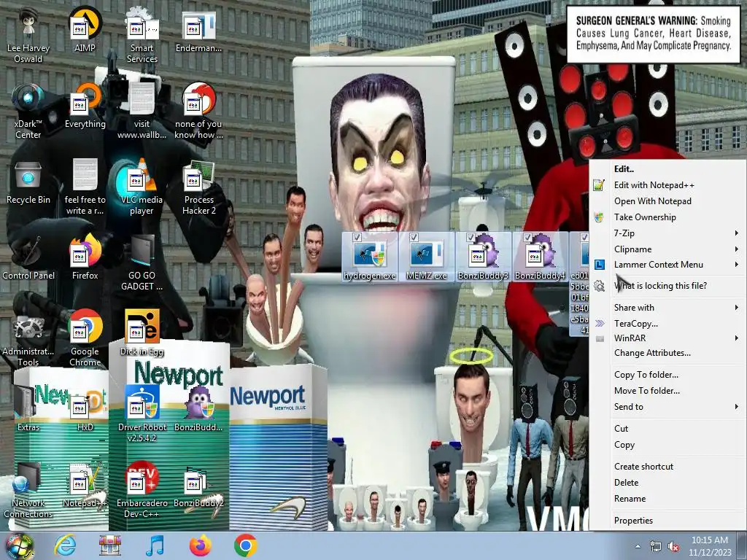Uncheck the hydrogen.exe selection checkbox

click(x=357, y=237)
